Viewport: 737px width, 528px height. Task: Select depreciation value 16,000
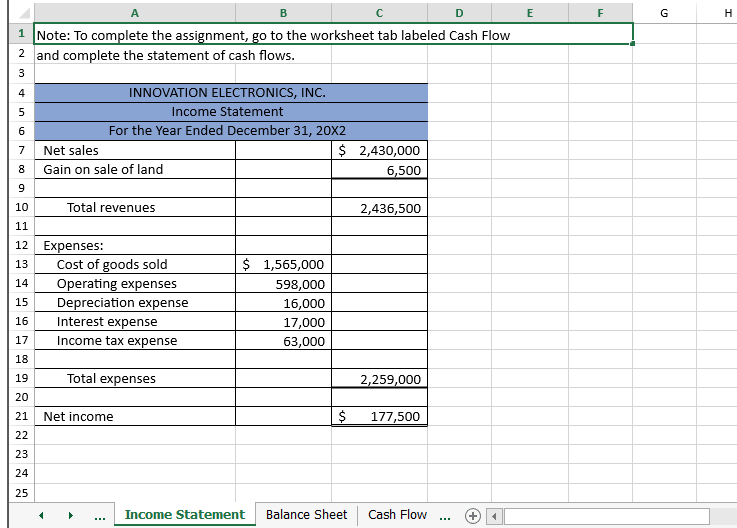(283, 302)
